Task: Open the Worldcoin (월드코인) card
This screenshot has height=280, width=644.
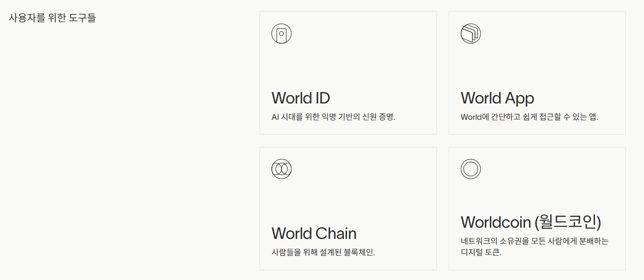Action: click(537, 209)
